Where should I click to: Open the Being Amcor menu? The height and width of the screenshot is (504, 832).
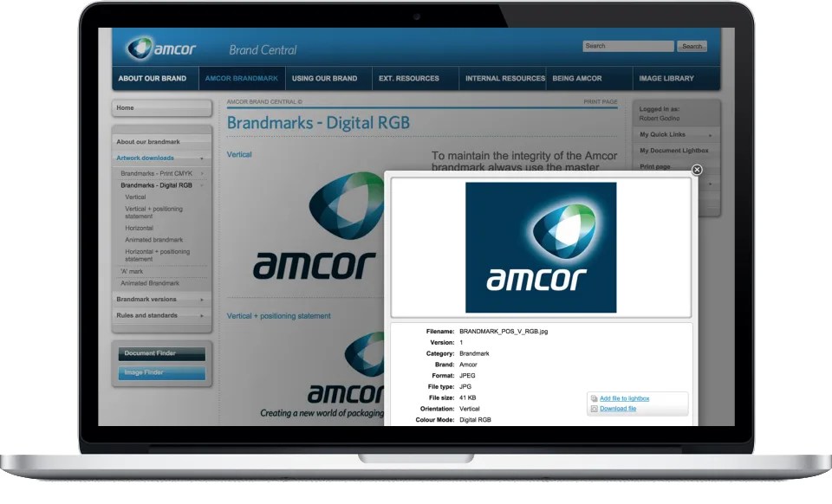point(589,79)
